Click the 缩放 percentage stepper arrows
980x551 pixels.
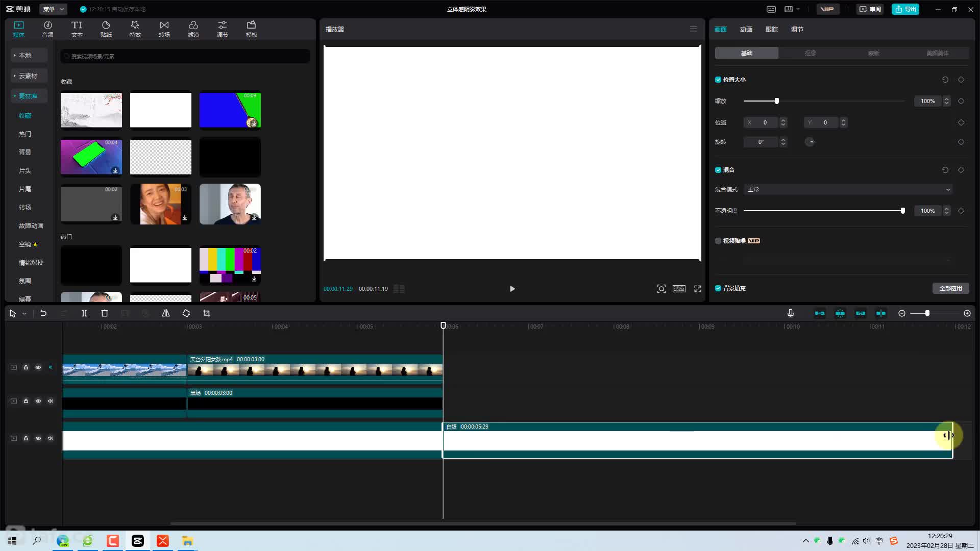pyautogui.click(x=947, y=101)
